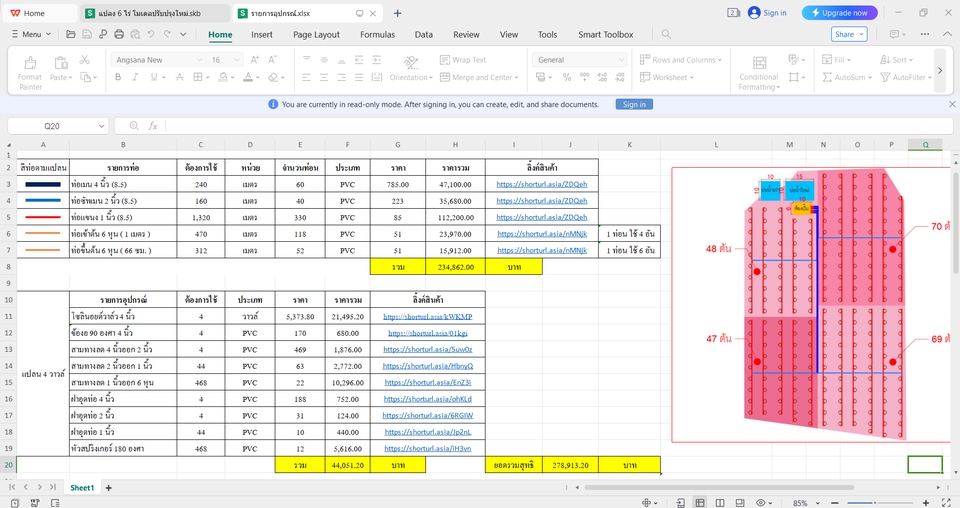Open Merge and Center dropdown
Screen dimensions: 960x508
click(x=479, y=77)
